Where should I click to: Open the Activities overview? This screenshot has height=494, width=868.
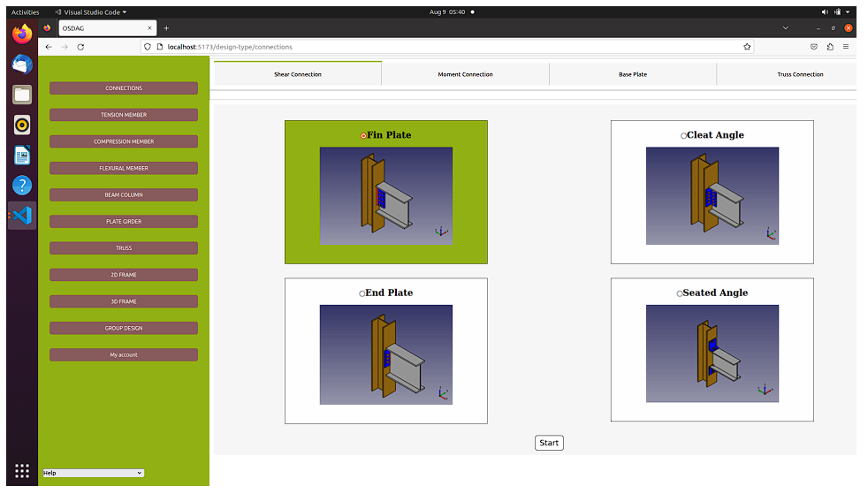tap(25, 12)
